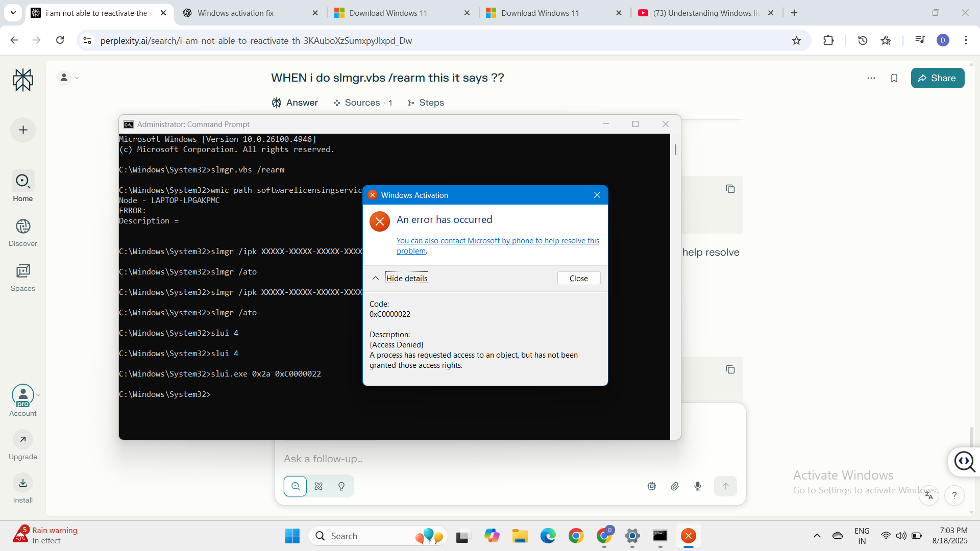980x551 pixels.
Task: Open the Discover sidebar icon
Action: pos(23,227)
